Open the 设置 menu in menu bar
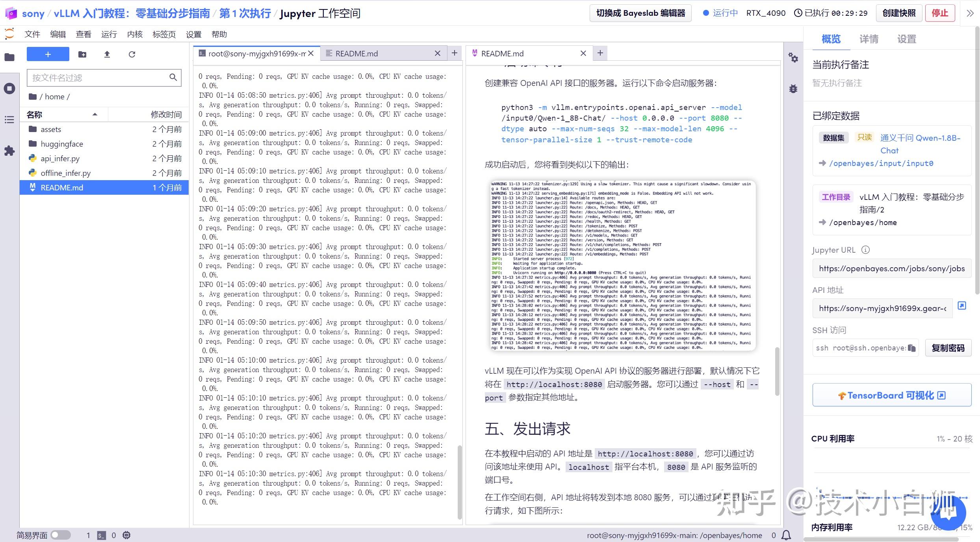 tap(194, 34)
